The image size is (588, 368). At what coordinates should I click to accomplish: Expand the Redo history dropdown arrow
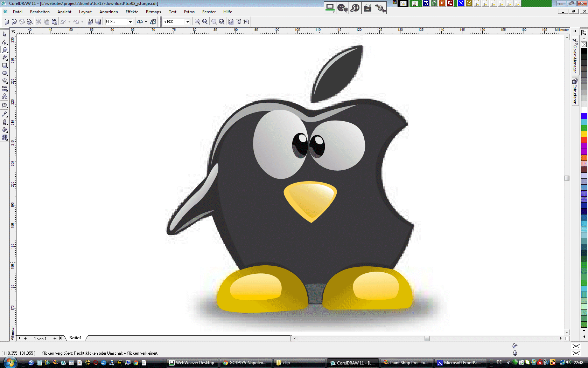83,22
